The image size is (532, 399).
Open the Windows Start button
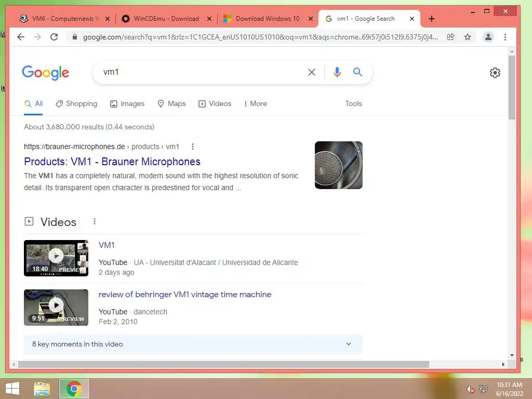click(12, 389)
